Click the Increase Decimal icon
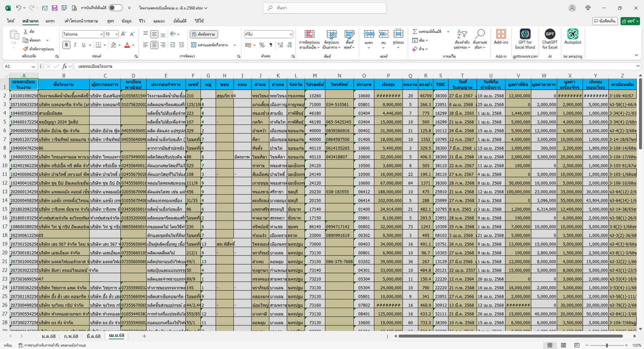The width and height of the screenshot is (644, 349). (280, 45)
